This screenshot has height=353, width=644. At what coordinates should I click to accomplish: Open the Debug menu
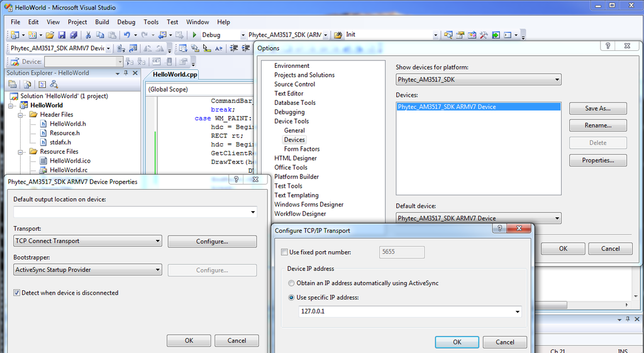126,22
